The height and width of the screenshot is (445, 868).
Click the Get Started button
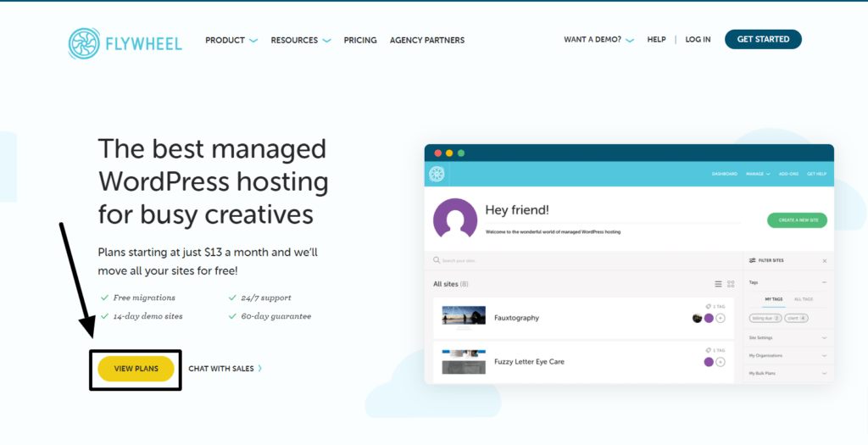coord(763,39)
